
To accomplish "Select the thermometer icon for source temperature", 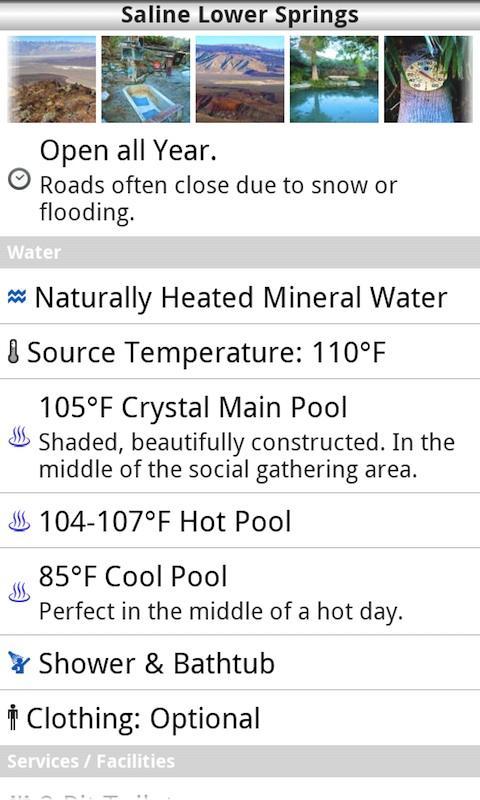I will pos(14,352).
